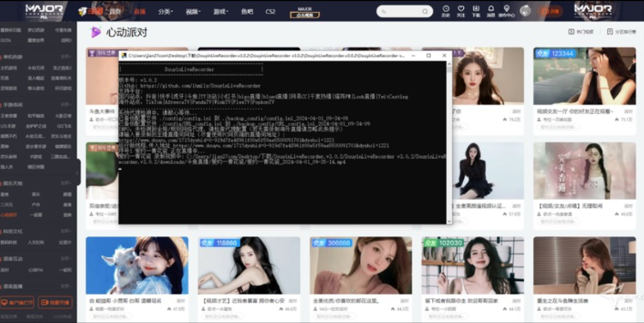
Task: Open the 【视频/交友/点唱】无理取闹 stream thumbnail
Action: pyautogui.click(x=585, y=170)
